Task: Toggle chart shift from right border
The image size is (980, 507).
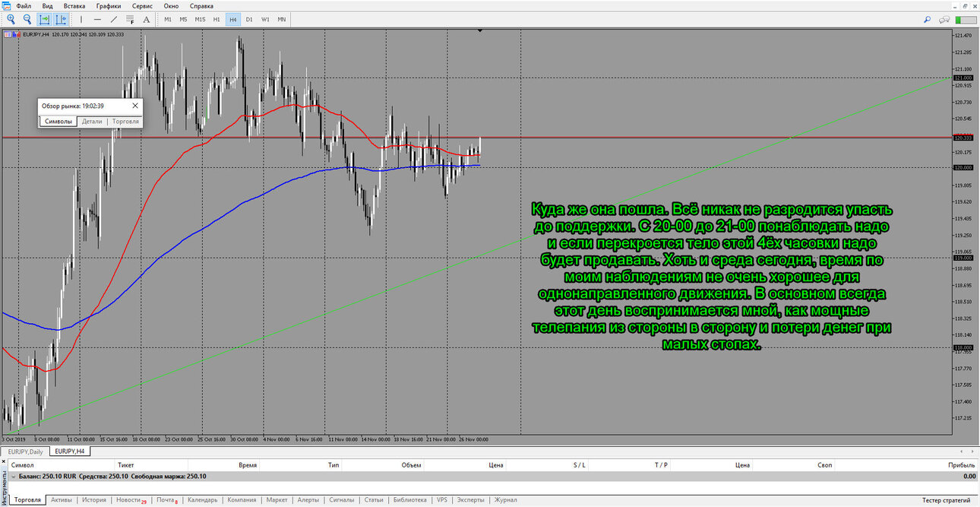Action: (x=61, y=19)
